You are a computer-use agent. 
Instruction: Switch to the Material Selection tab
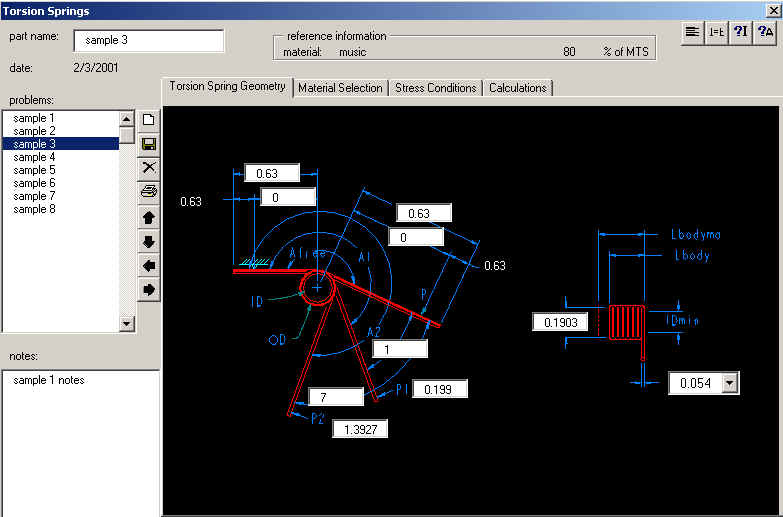tap(340, 88)
